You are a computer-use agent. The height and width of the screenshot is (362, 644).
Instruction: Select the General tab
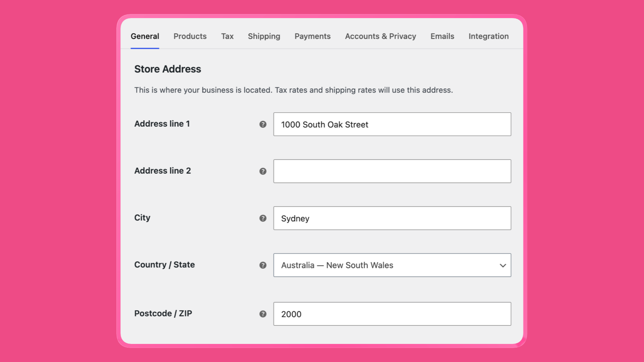(145, 36)
